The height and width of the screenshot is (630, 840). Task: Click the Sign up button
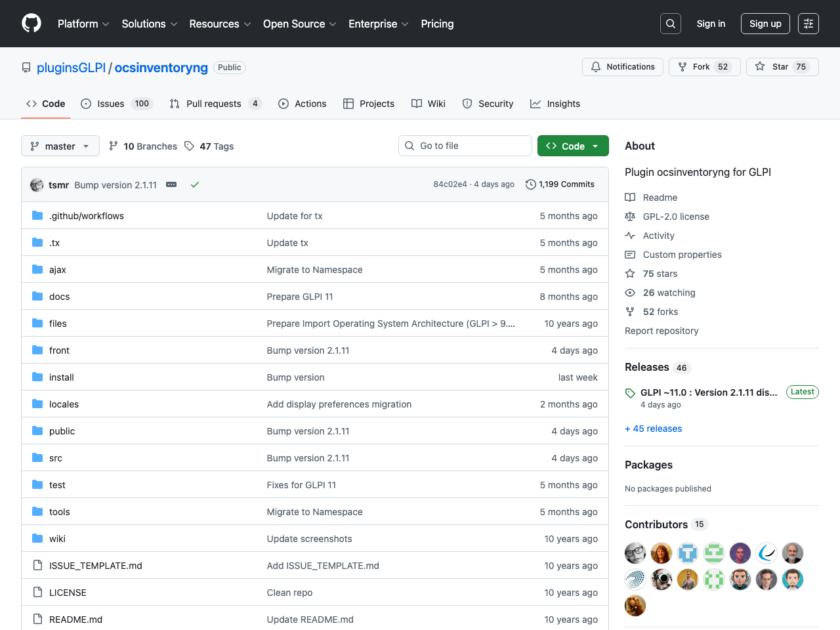coord(765,24)
